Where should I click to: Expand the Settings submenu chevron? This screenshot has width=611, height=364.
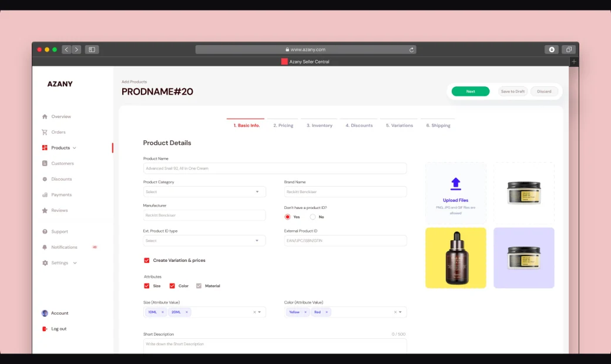tap(75, 263)
